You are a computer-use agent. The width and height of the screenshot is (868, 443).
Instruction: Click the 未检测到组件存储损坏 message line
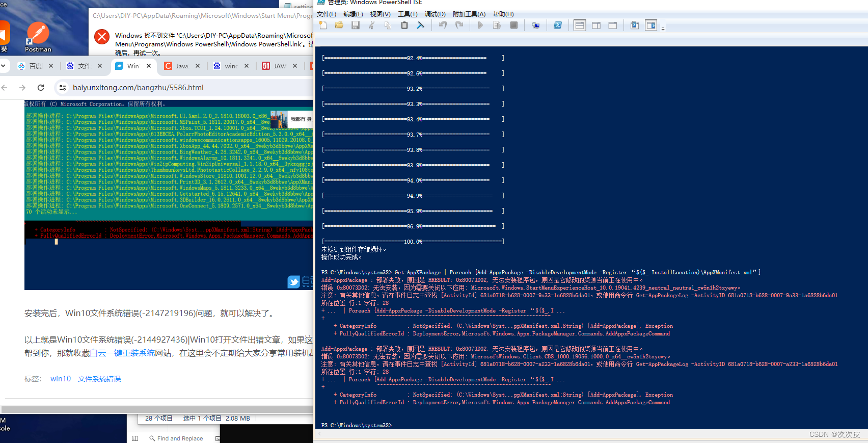pos(354,249)
